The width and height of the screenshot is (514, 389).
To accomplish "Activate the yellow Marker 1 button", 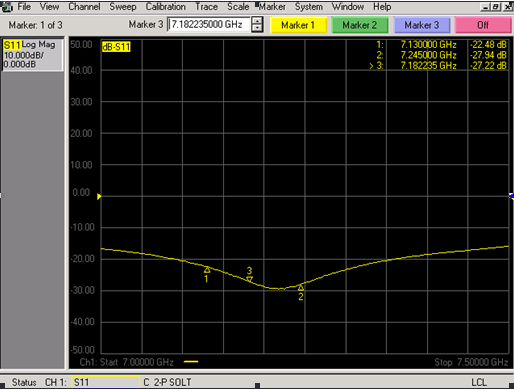I will [x=298, y=25].
